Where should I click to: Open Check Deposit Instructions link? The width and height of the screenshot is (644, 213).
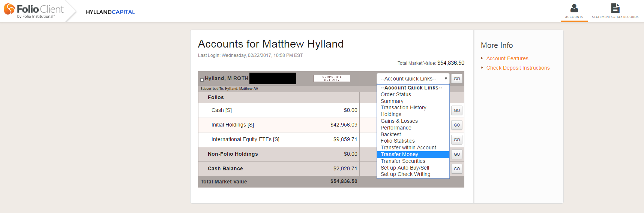tap(518, 68)
